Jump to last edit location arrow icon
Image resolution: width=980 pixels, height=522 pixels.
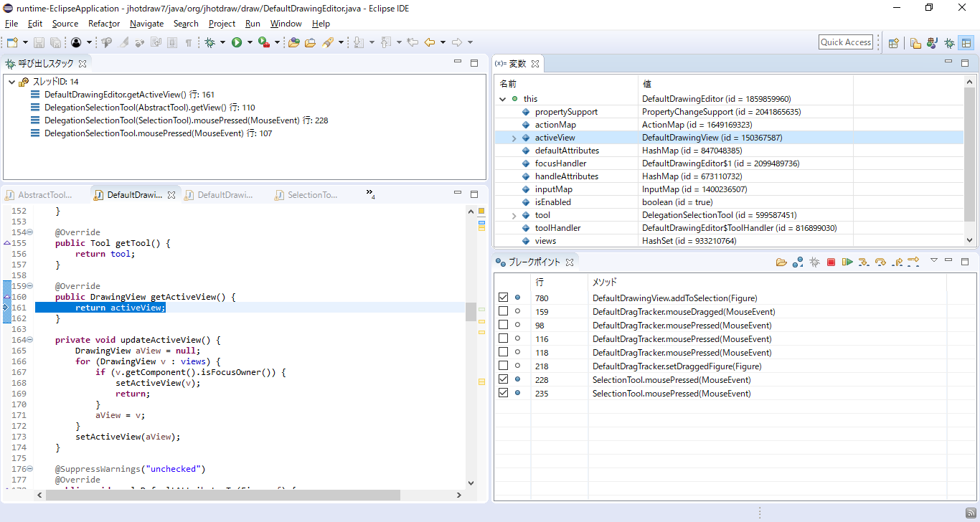click(412, 42)
